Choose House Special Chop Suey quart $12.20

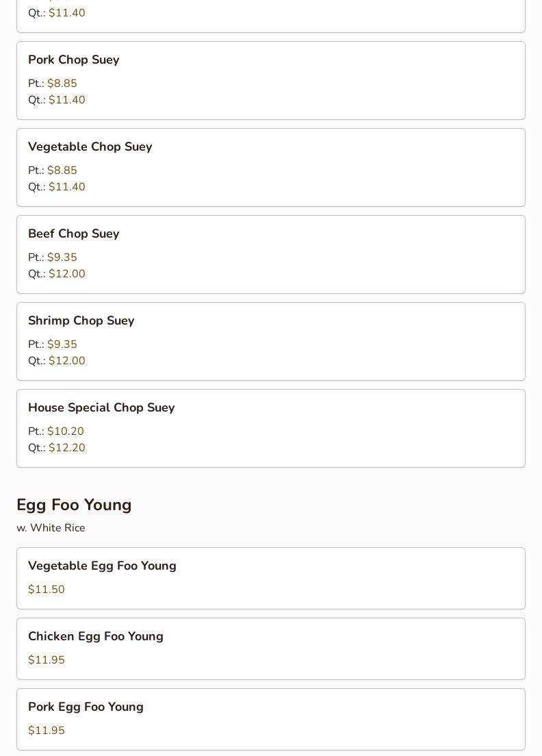pos(66,448)
